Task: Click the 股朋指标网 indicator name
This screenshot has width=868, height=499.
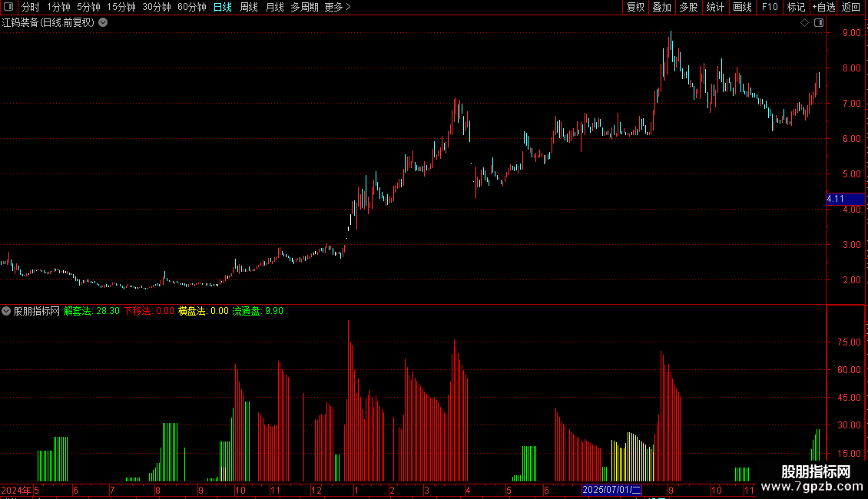Action: 37,311
